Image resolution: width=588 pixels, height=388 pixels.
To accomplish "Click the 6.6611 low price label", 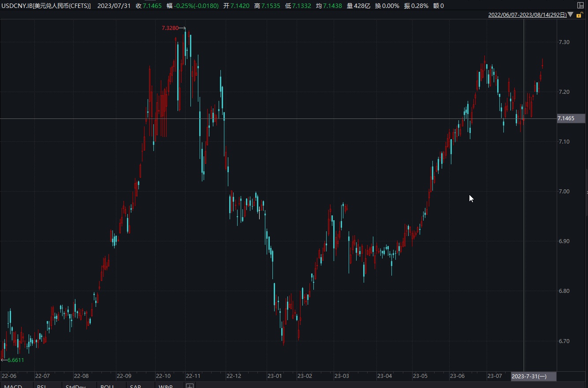I will (x=15, y=360).
